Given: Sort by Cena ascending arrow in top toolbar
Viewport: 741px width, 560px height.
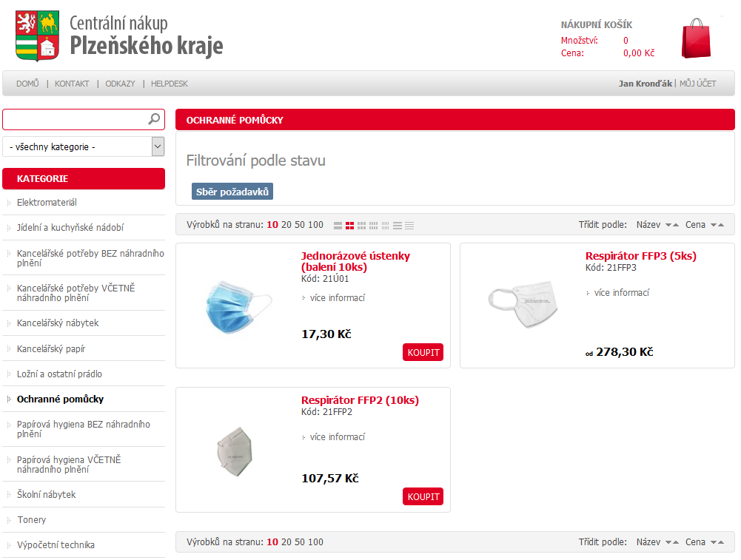Looking at the screenshot, I should (x=721, y=225).
